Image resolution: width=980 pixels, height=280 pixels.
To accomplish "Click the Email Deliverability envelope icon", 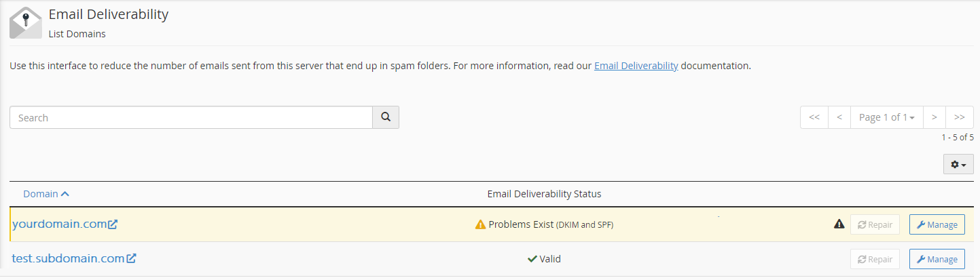I will click(x=26, y=22).
